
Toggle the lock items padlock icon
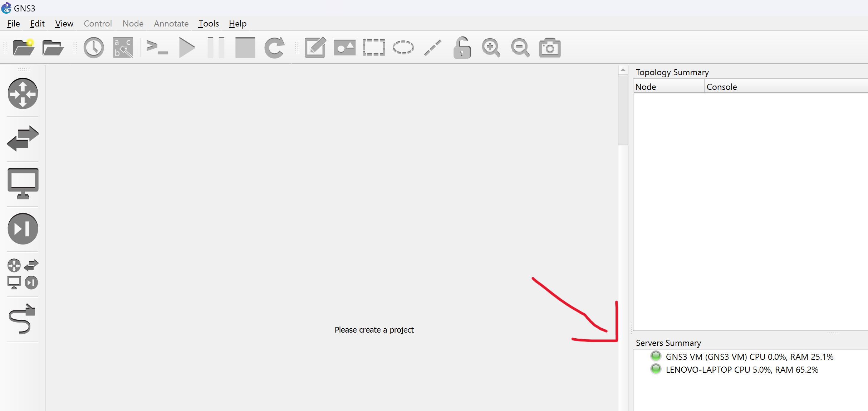tap(462, 47)
